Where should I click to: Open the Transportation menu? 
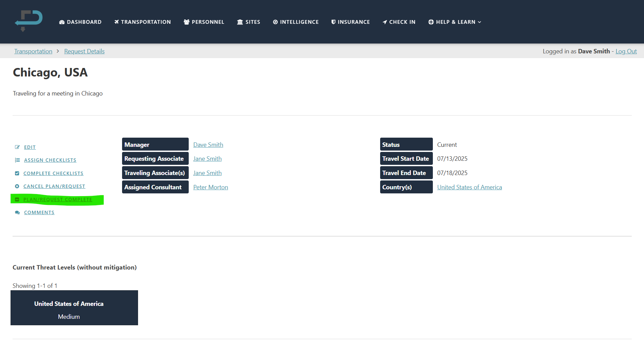pos(142,22)
